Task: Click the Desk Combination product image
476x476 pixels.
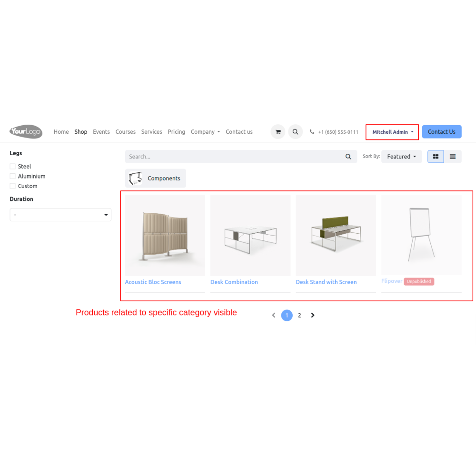Action: [250, 235]
